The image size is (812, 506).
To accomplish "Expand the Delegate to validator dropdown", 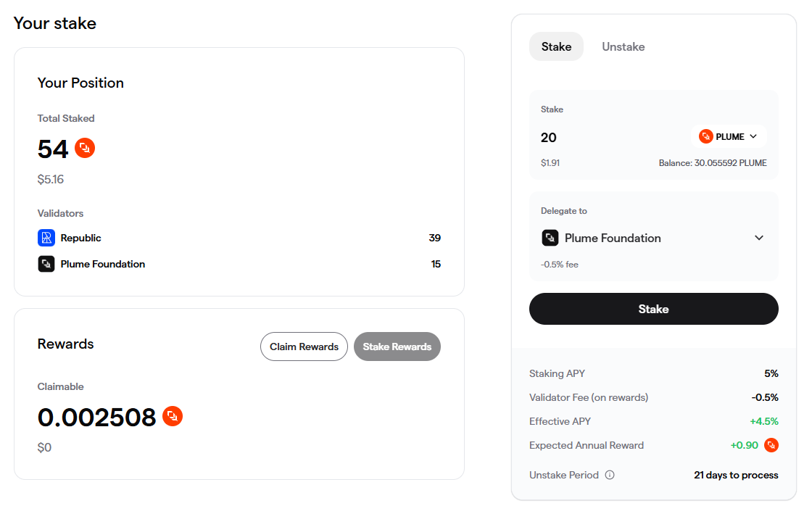I will pos(758,238).
